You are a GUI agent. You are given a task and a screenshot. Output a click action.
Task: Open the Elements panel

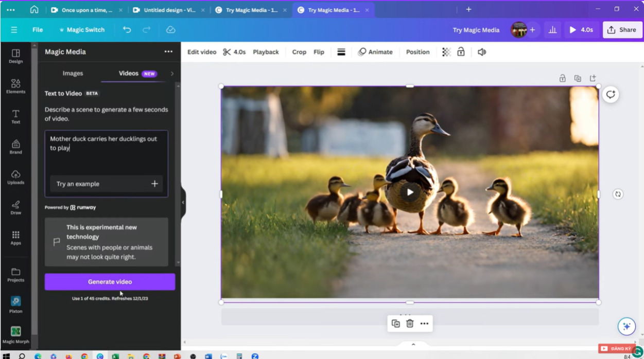[x=15, y=86]
